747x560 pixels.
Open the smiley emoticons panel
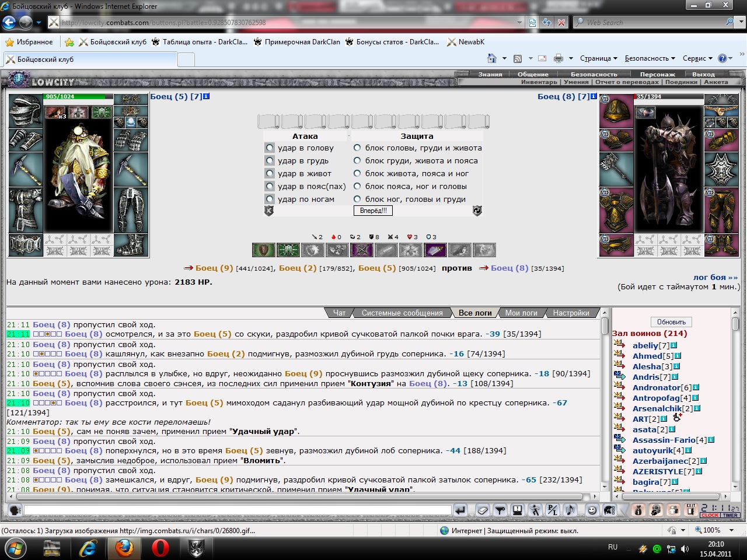(x=592, y=510)
